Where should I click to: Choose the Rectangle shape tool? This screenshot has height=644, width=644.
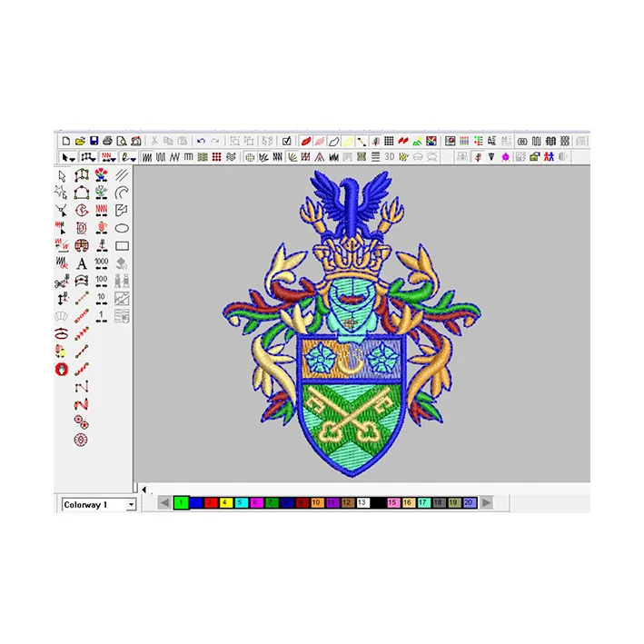[x=122, y=245]
